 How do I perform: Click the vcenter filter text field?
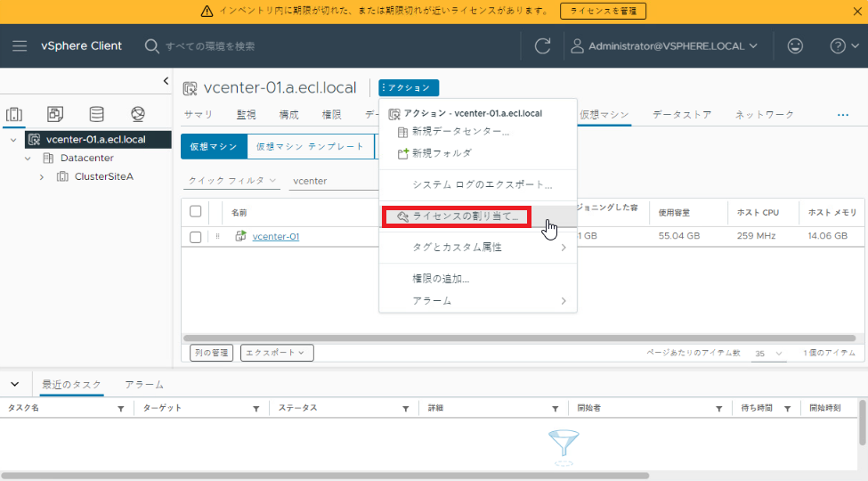point(335,181)
